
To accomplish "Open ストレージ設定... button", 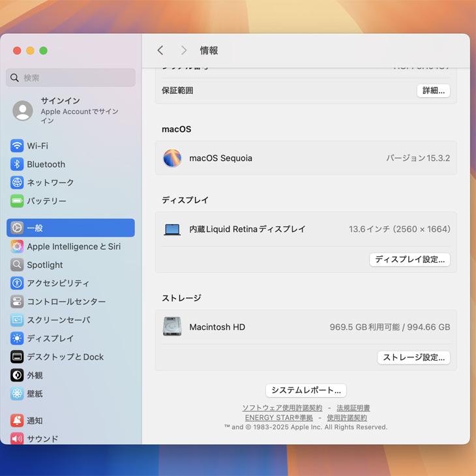I will tap(414, 357).
